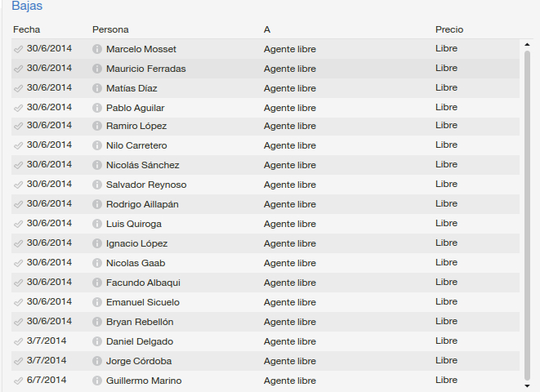Click info icon next to Luis Quiroga
This screenshot has height=392, width=540.
pyautogui.click(x=97, y=224)
